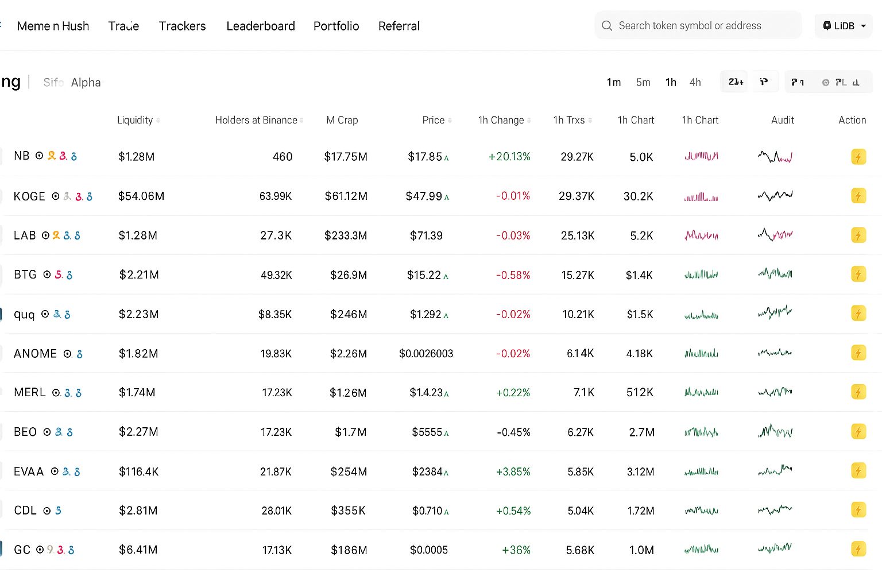882x588 pixels.
Task: Click the EVAA 1h sparkline chart
Action: tap(701, 471)
